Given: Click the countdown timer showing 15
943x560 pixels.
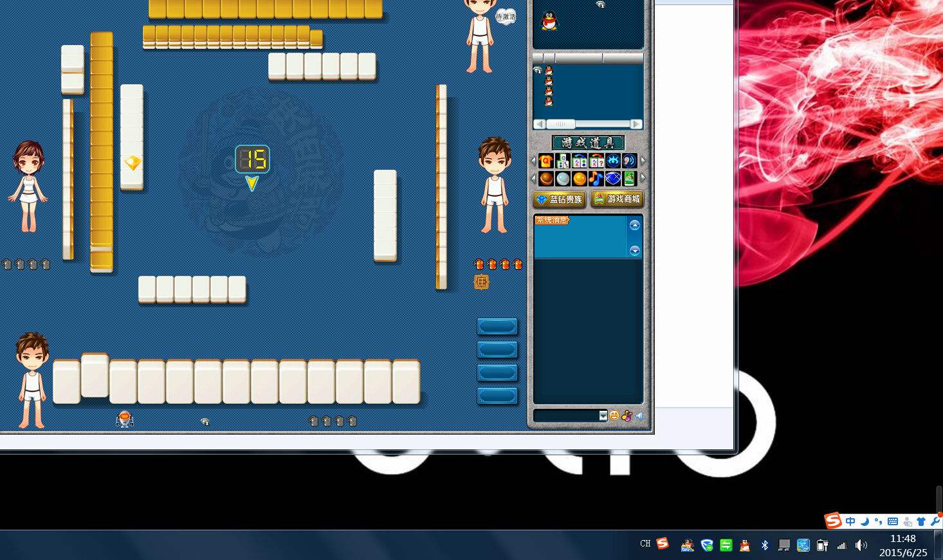Looking at the screenshot, I should pyautogui.click(x=252, y=159).
